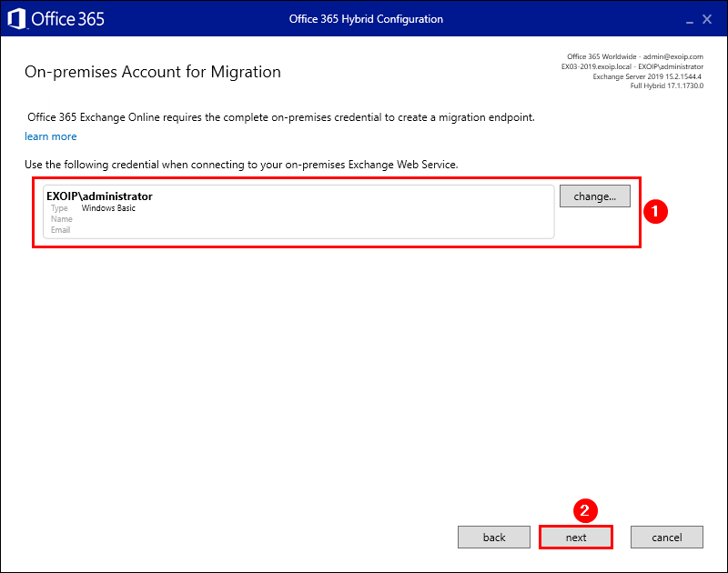Click the change... credential button
Image resolution: width=728 pixels, height=573 pixels.
[x=595, y=196]
